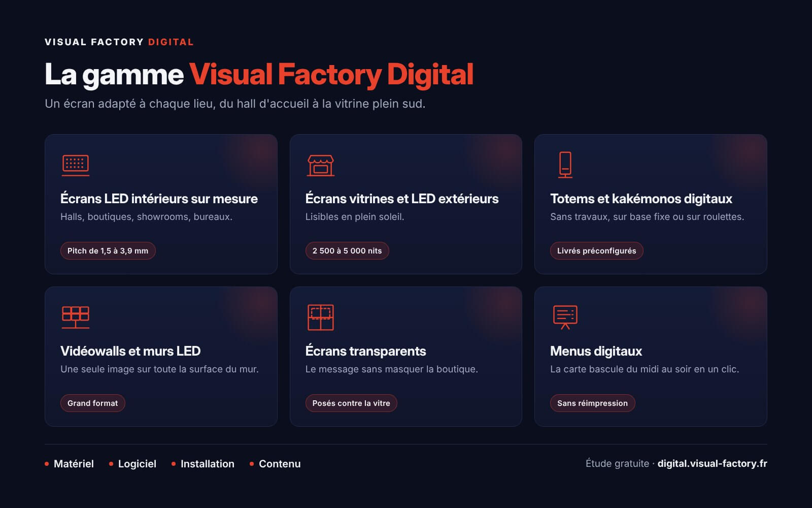Click the 'Un écran adapté à chaque lieu' subtitle

pyautogui.click(x=235, y=104)
